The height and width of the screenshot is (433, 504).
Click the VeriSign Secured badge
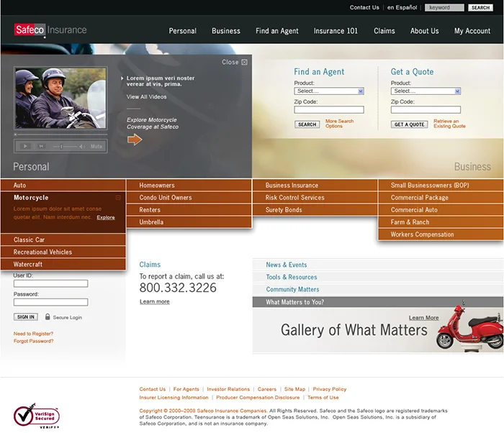click(36, 416)
